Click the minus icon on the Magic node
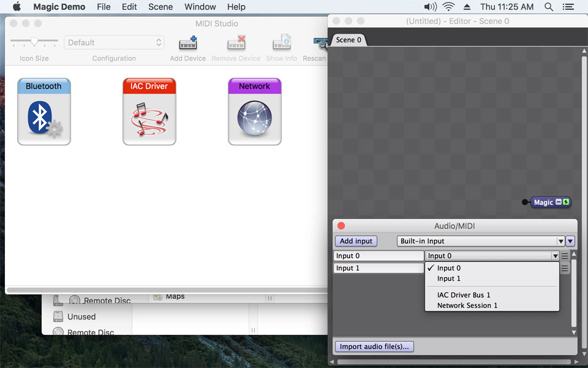Image resolution: width=588 pixels, height=368 pixels. 559,202
